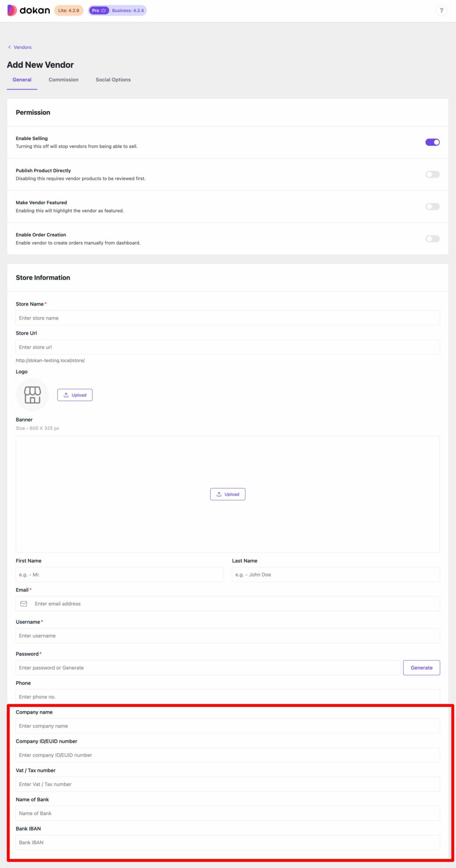Click Generate password button
Screen dimensions: 456x868
click(x=422, y=667)
